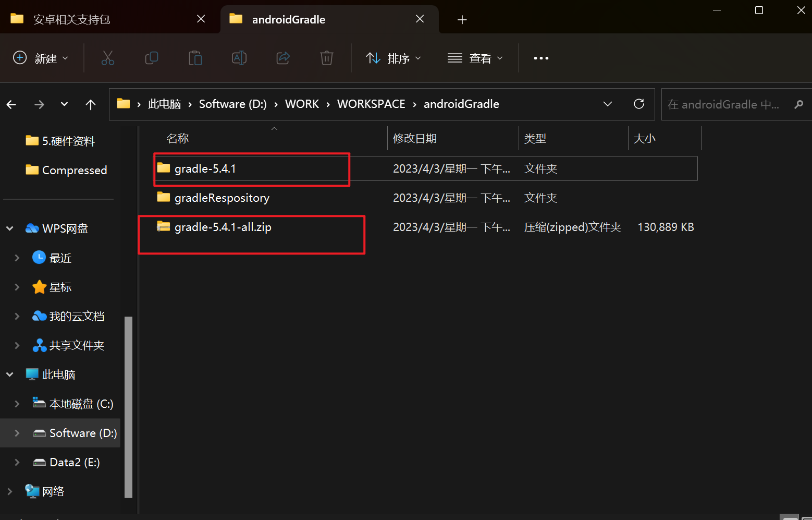Open address bar history dropdown

point(608,104)
